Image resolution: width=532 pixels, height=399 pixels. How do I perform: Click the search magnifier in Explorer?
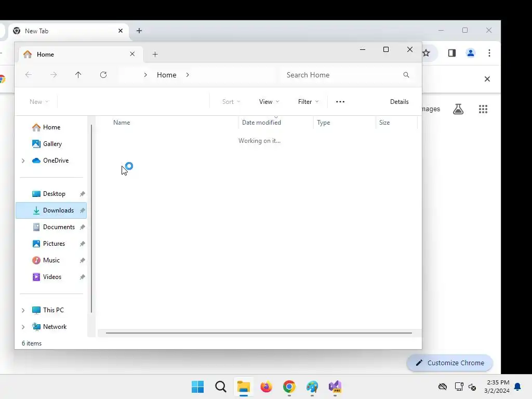(406, 75)
